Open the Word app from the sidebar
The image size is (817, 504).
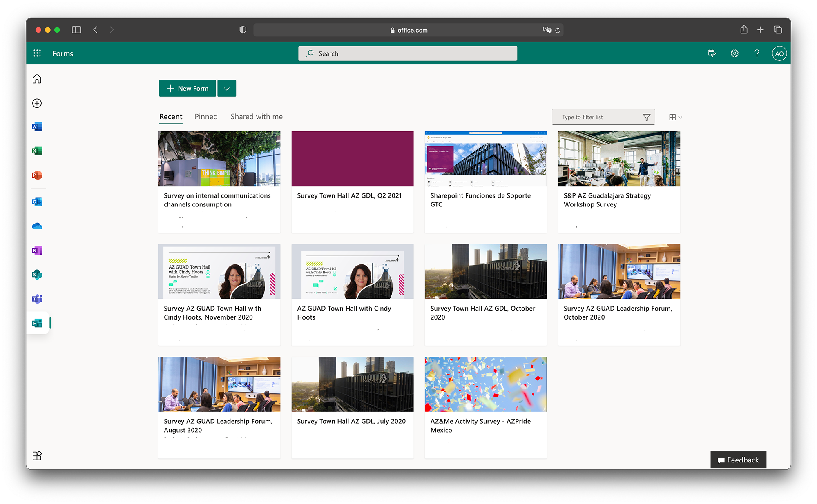click(x=37, y=127)
